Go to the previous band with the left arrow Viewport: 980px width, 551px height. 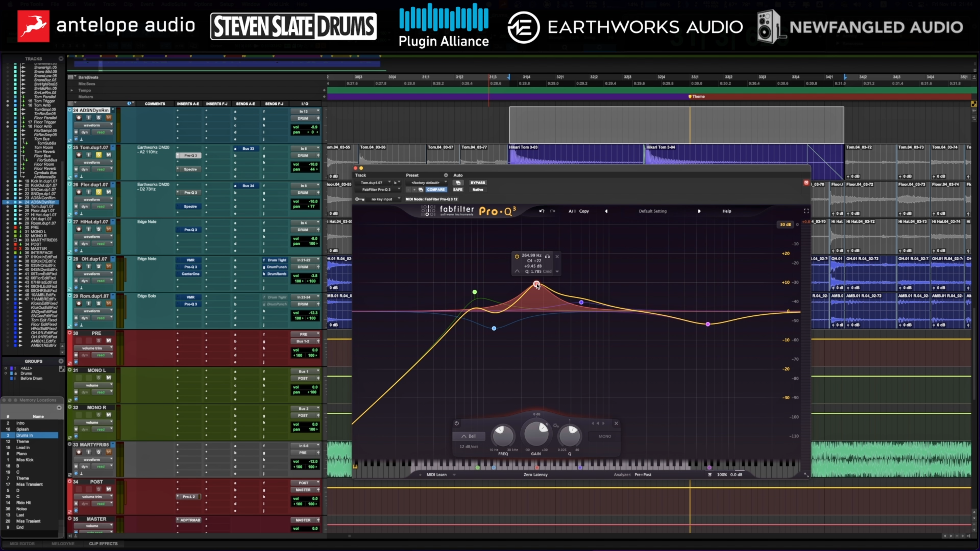[593, 423]
